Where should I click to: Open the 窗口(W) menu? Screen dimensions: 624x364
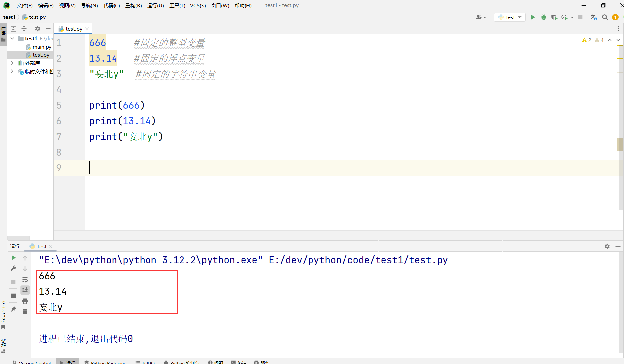click(220, 5)
